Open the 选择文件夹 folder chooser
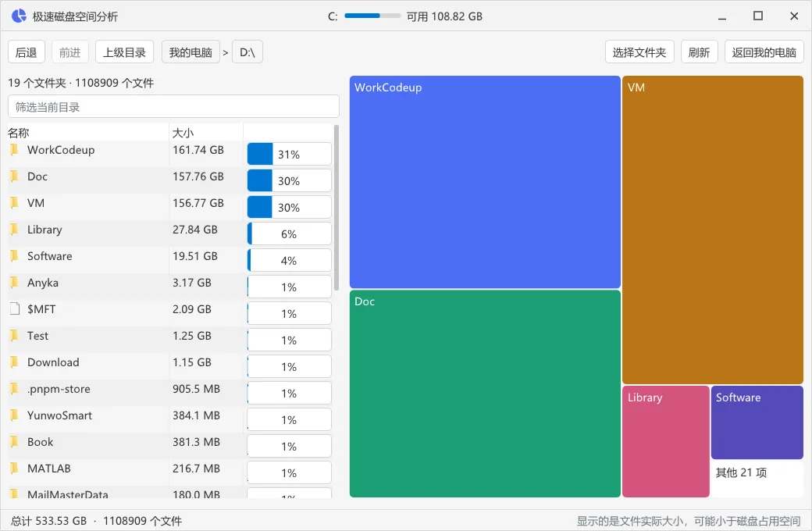Viewport: 812px width, 531px height. point(639,52)
